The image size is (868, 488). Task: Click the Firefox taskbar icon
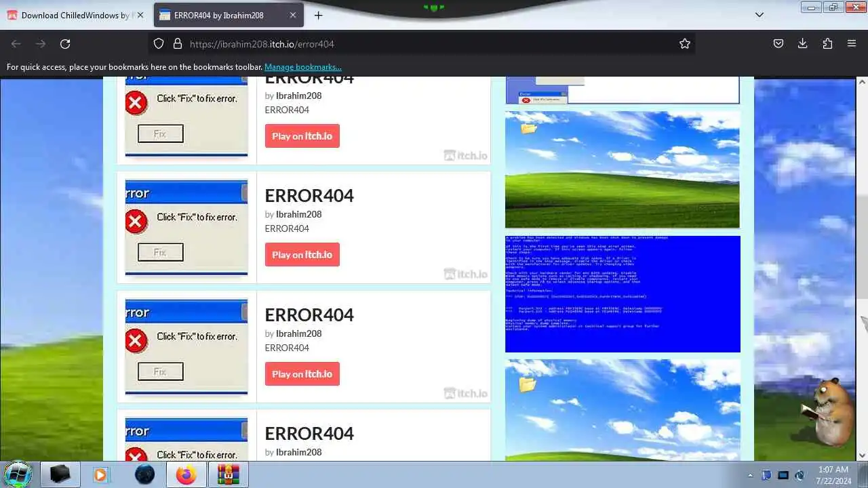click(x=186, y=474)
